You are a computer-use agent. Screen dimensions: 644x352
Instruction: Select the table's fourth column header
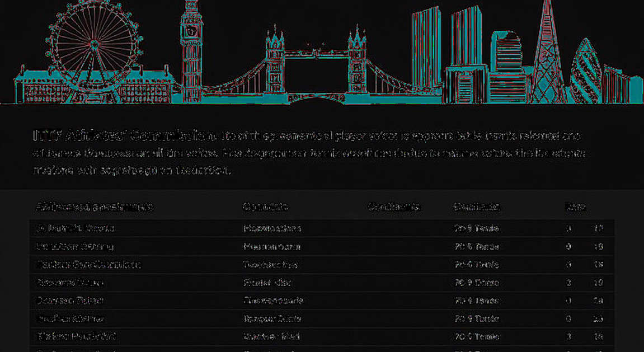pos(477,206)
